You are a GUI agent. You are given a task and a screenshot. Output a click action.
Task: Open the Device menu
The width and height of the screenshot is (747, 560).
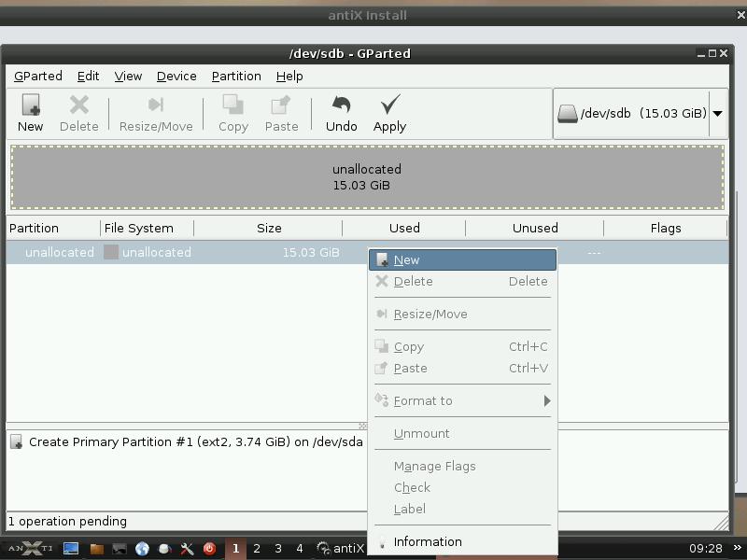click(x=176, y=77)
